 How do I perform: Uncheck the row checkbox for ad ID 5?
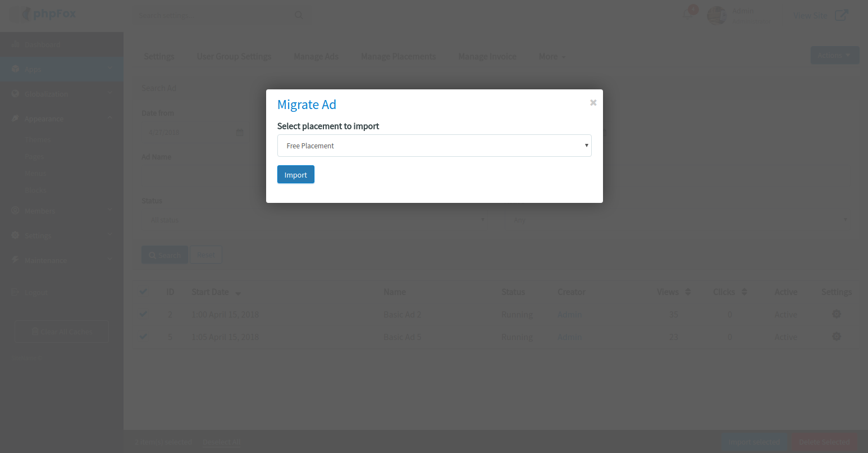tap(143, 337)
